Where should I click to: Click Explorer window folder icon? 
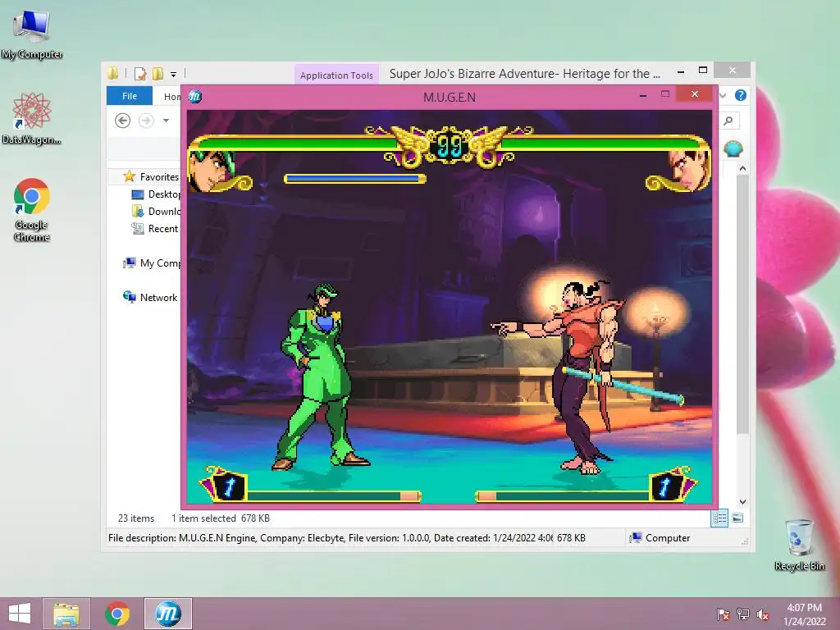point(112,73)
